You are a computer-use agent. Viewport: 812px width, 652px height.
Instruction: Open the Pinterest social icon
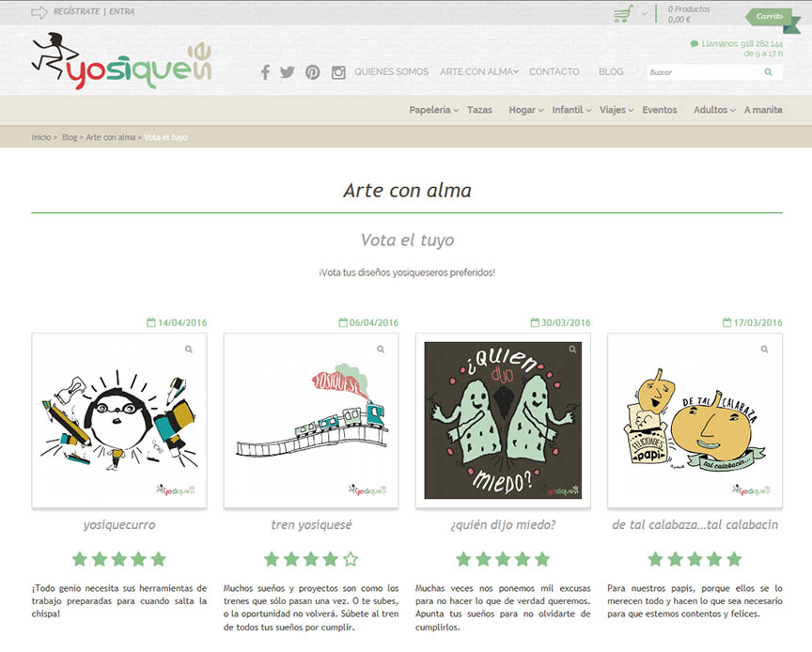[312, 71]
